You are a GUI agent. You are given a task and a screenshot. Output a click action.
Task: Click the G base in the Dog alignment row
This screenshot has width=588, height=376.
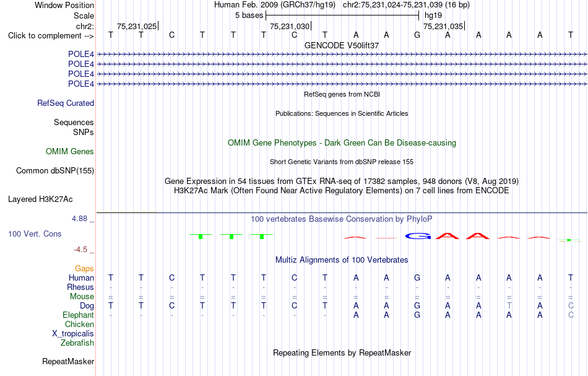[x=417, y=306]
